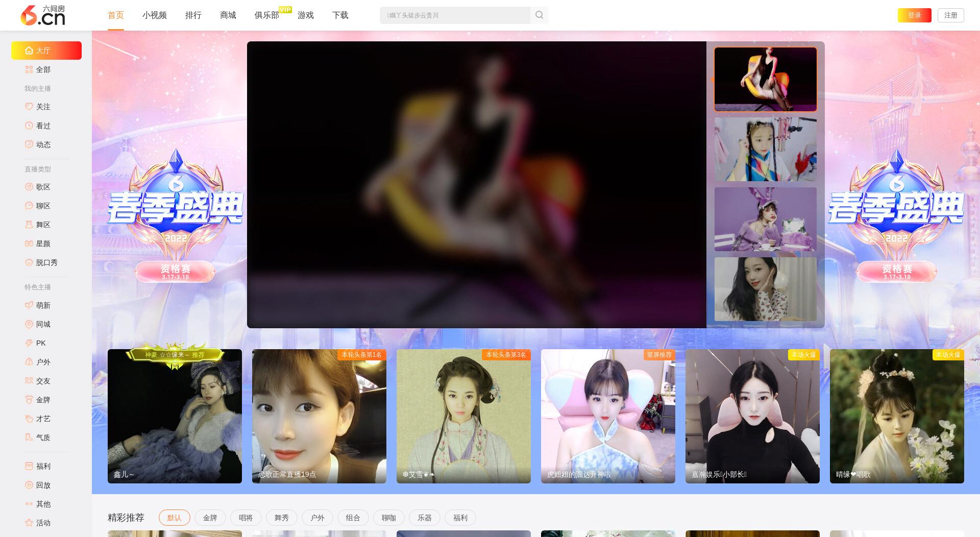
Task: Click the 舞区 icon in sidebar
Action: (x=29, y=225)
